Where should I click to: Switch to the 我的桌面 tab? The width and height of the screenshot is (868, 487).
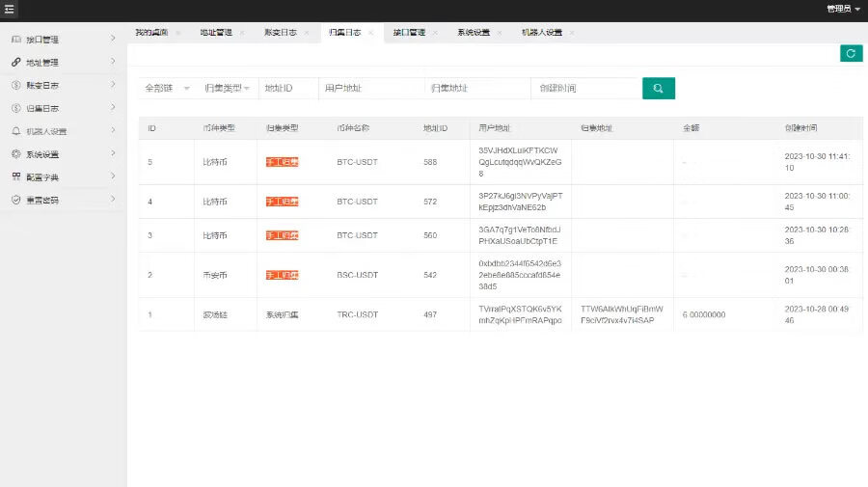point(151,33)
